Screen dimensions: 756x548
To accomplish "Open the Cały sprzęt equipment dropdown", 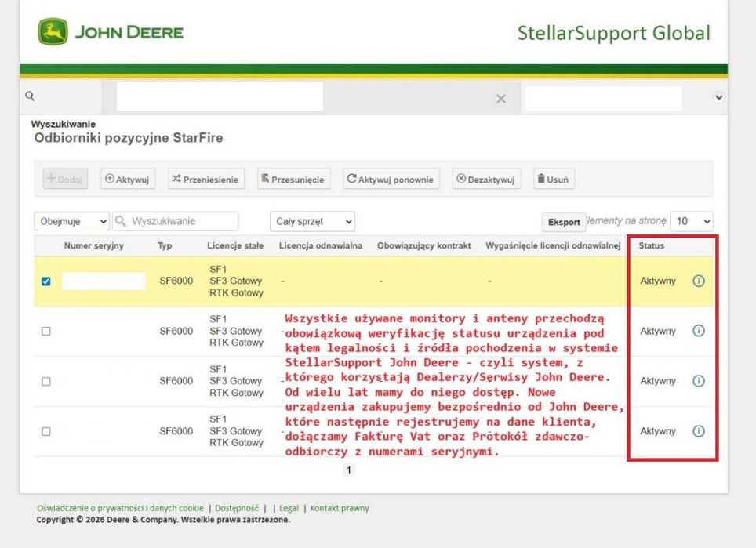I will click(x=312, y=221).
